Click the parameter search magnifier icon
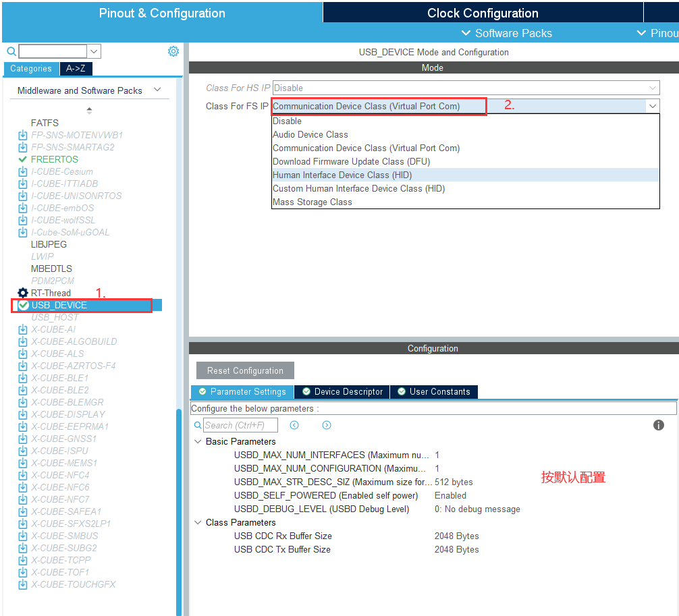The width and height of the screenshot is (679, 616). click(198, 425)
